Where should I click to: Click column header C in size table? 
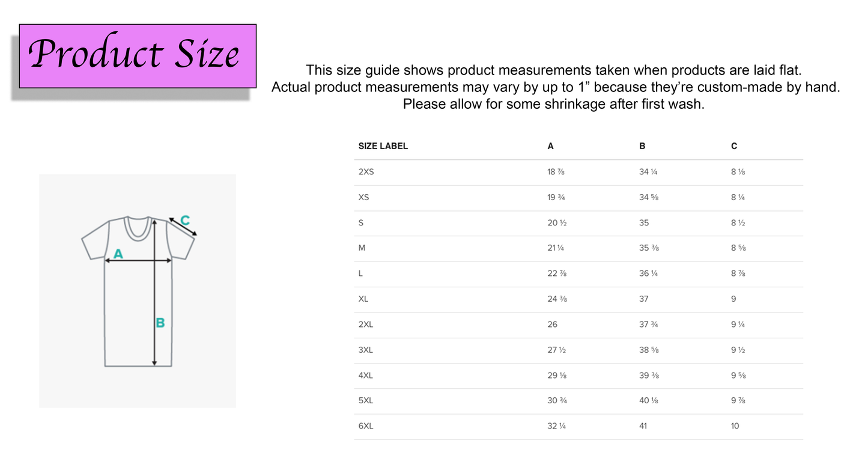(x=734, y=146)
